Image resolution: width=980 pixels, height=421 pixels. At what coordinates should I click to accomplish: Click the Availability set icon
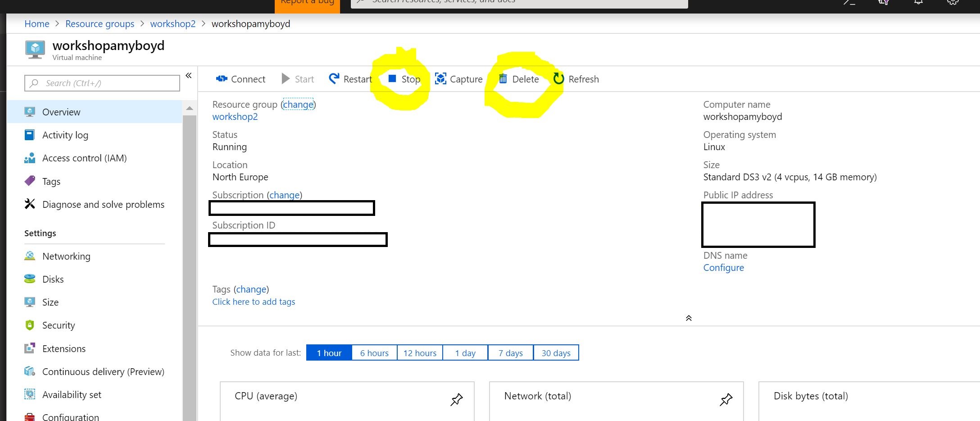(x=30, y=394)
